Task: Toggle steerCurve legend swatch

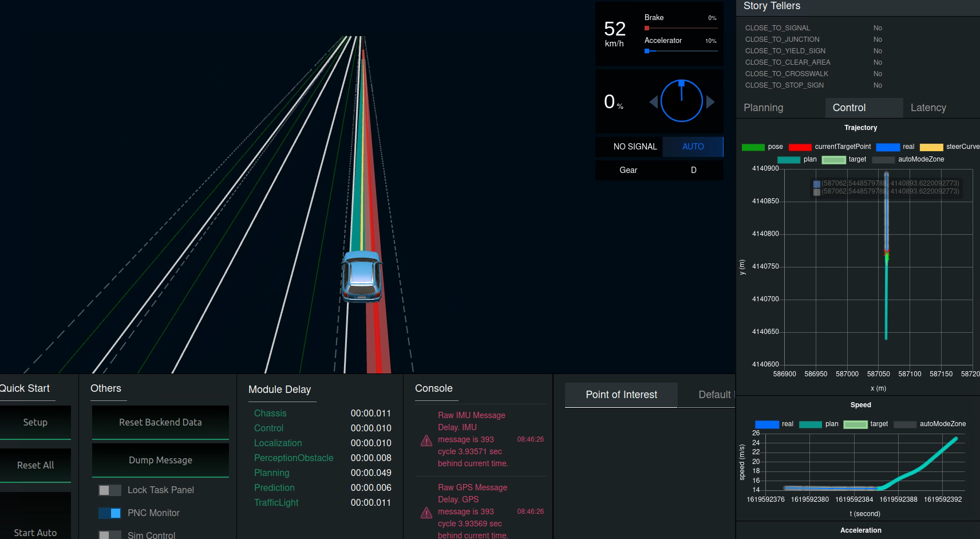Action: pos(931,147)
